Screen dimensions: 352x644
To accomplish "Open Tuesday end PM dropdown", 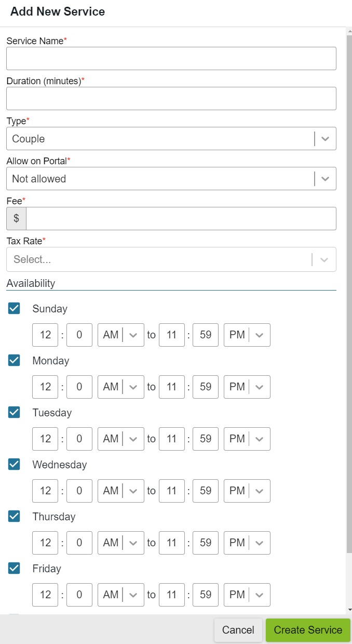I will click(247, 439).
